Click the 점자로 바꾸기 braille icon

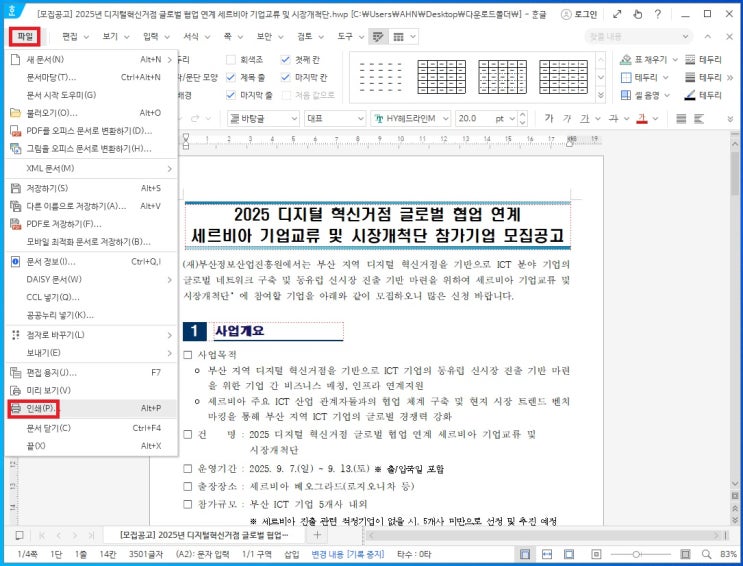[x=15, y=334]
